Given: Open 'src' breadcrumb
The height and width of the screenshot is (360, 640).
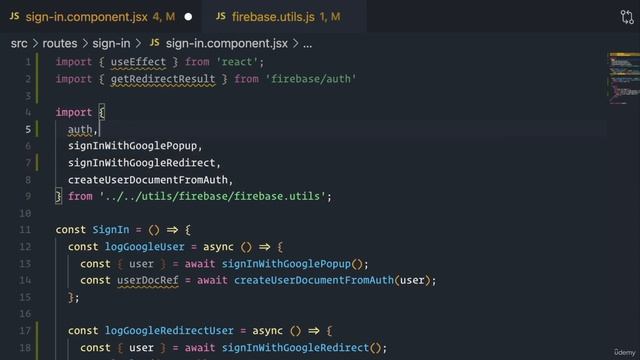Looking at the screenshot, I should (x=19, y=43).
